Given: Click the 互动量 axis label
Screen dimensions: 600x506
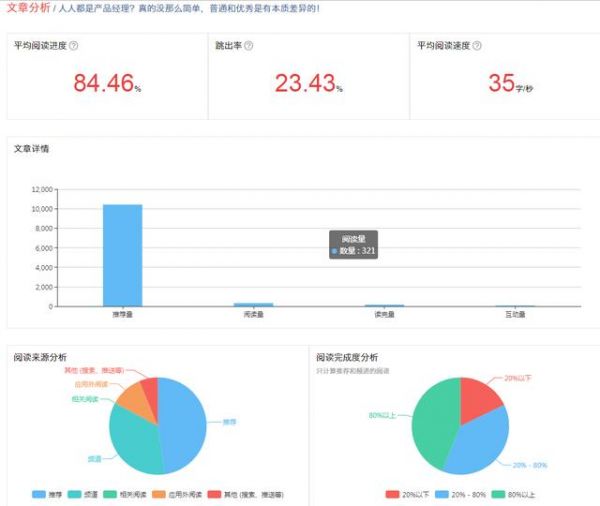Looking at the screenshot, I should 515,314.
